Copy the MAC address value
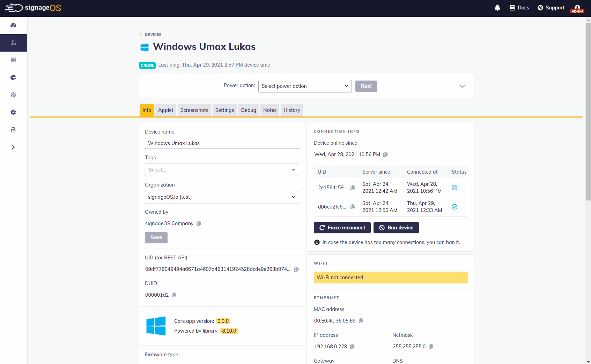Image resolution: width=591 pixels, height=364 pixels. (361, 321)
